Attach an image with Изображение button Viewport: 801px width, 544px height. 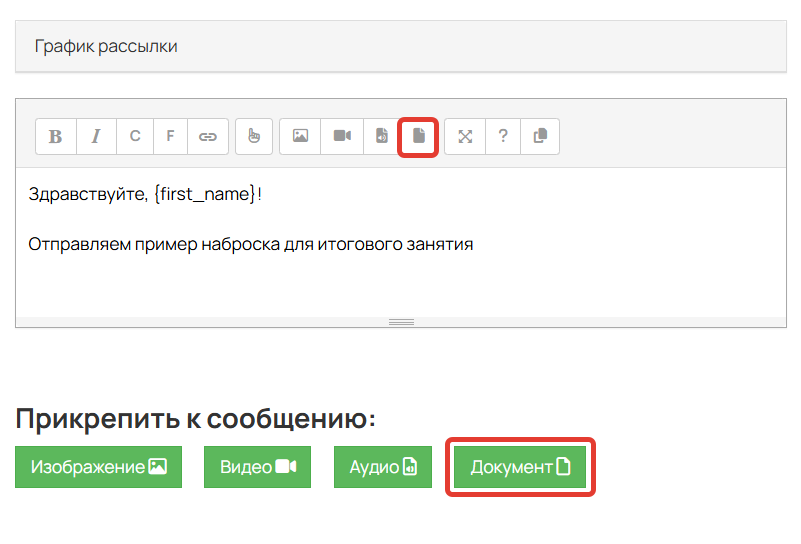coord(99,467)
